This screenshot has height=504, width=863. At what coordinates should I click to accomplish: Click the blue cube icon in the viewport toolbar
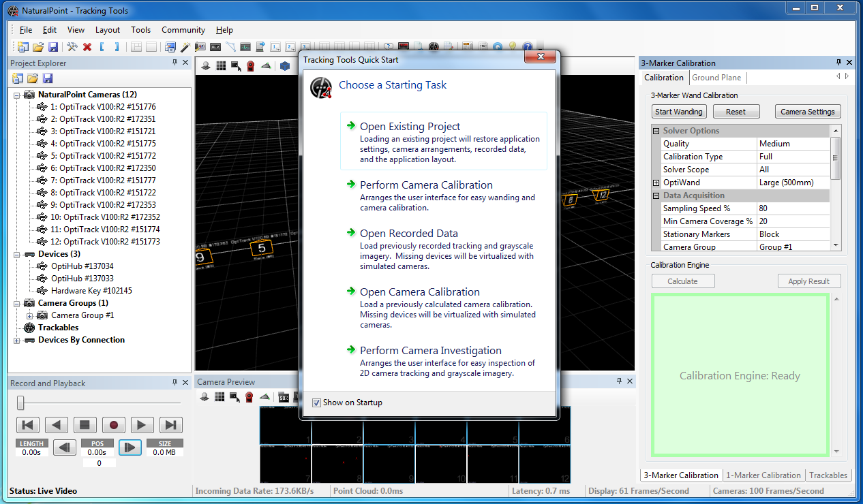[284, 66]
